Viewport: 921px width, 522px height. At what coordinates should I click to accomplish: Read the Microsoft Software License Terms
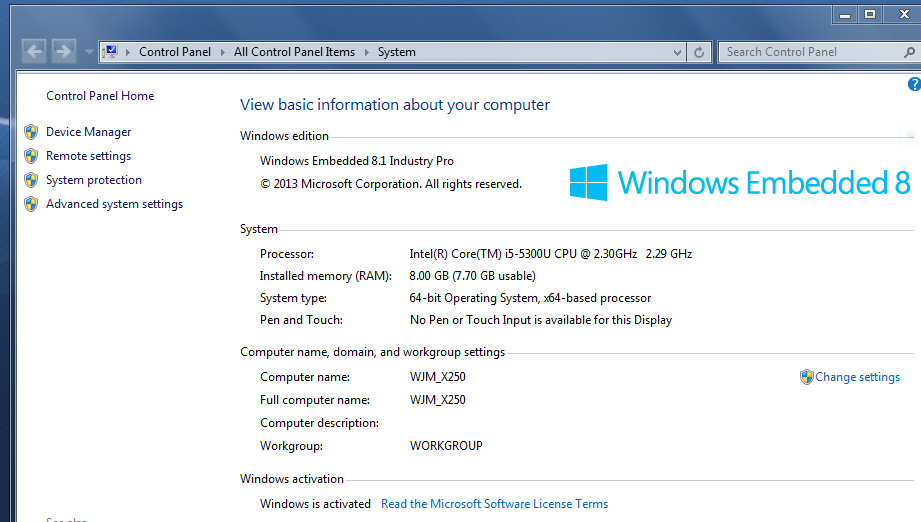494,504
